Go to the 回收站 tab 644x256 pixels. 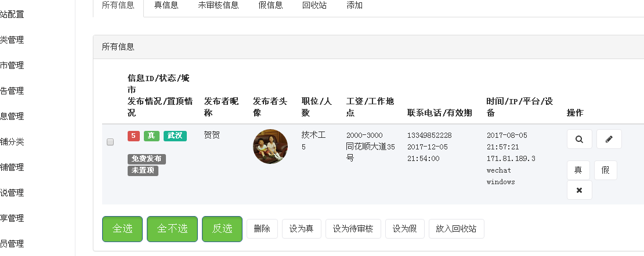(314, 6)
